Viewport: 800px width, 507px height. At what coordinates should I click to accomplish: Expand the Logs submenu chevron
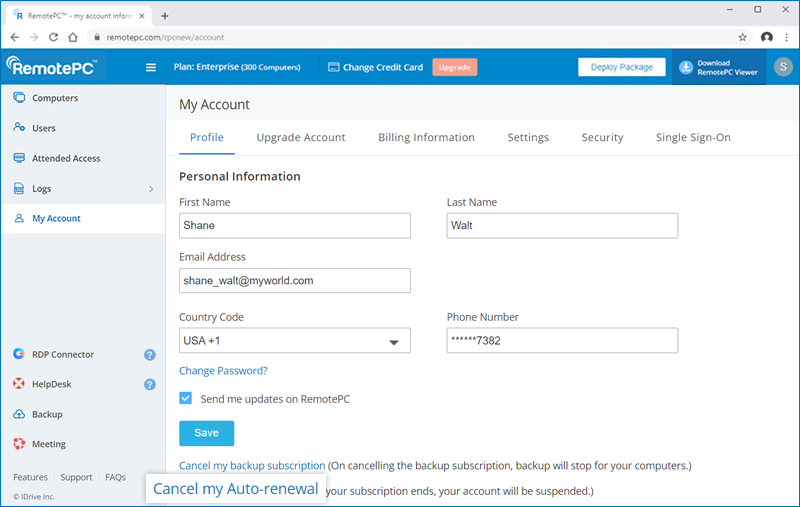[x=151, y=189]
